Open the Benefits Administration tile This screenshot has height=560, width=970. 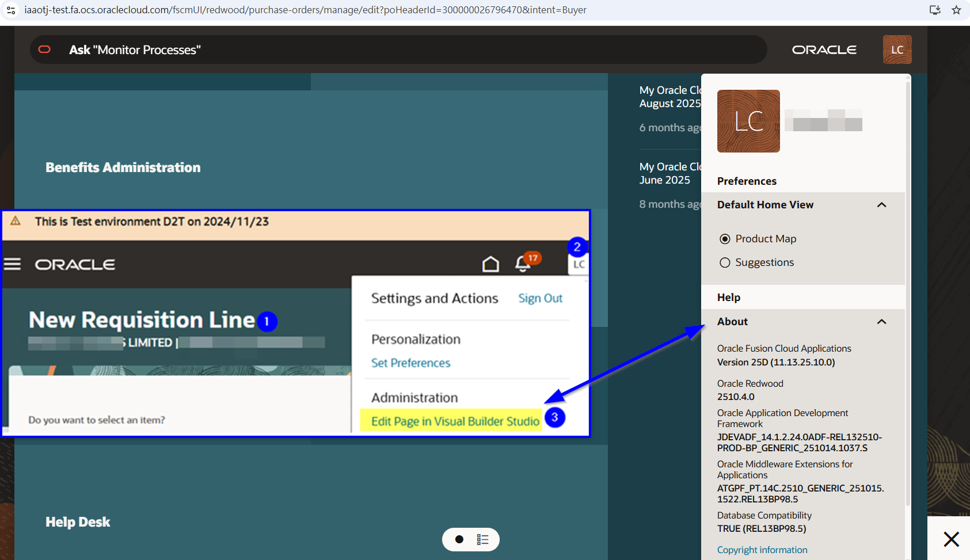123,167
